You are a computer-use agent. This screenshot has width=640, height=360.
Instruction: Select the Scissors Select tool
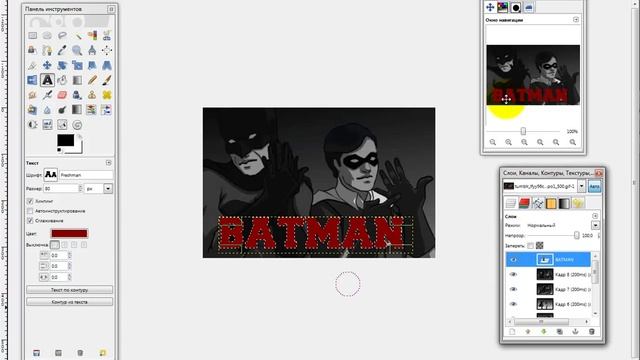107,36
